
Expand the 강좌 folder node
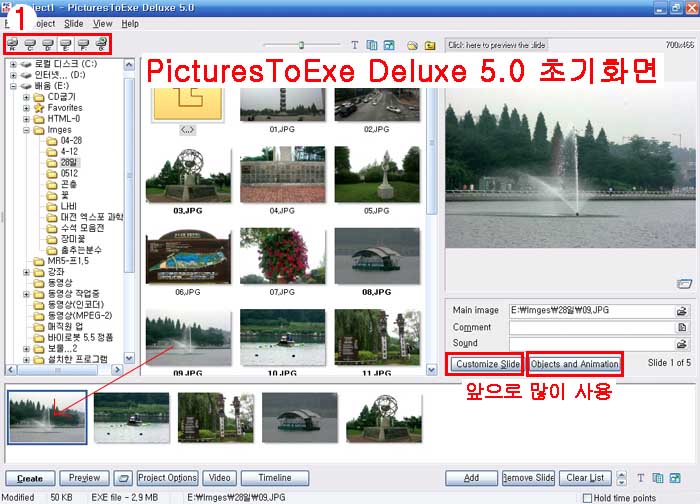[26, 272]
